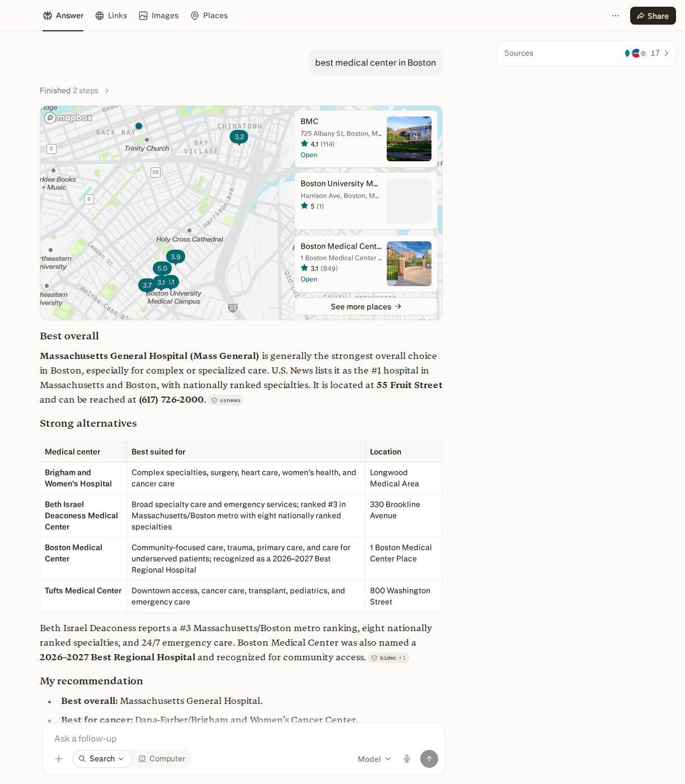The width and height of the screenshot is (685, 784).
Task: Click the 3.2 rating map pin
Action: click(239, 137)
